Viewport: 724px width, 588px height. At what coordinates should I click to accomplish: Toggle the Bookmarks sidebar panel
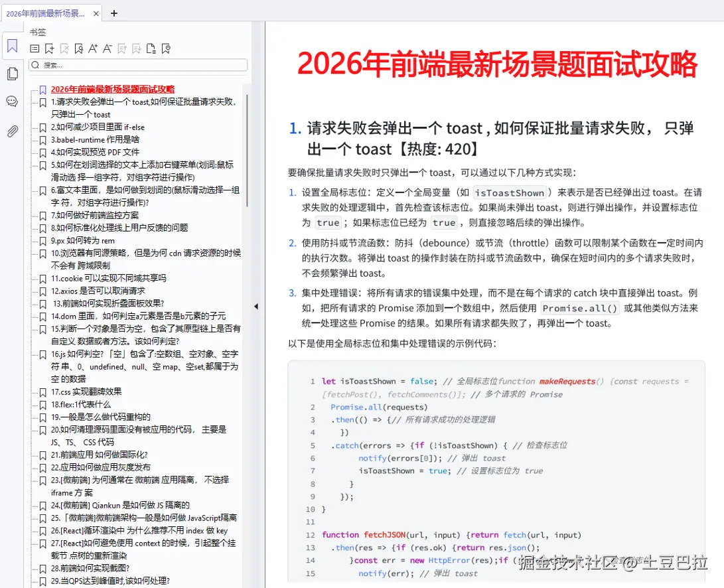[12, 46]
